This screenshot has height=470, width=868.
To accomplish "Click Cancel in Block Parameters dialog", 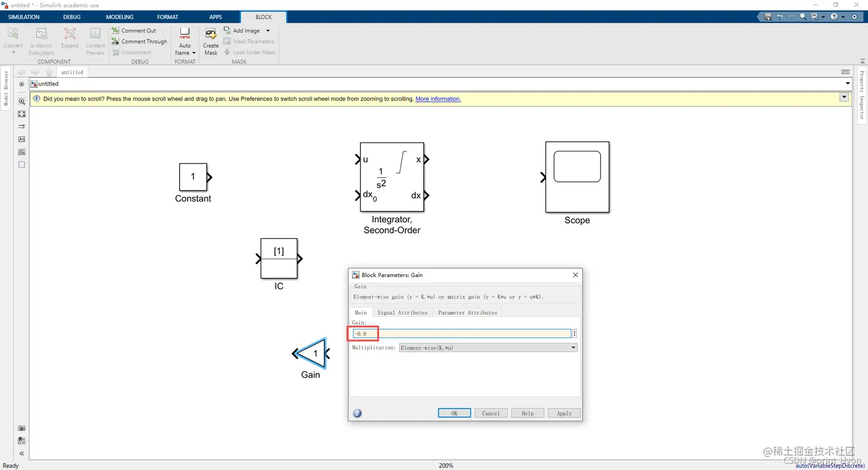I will 491,413.
